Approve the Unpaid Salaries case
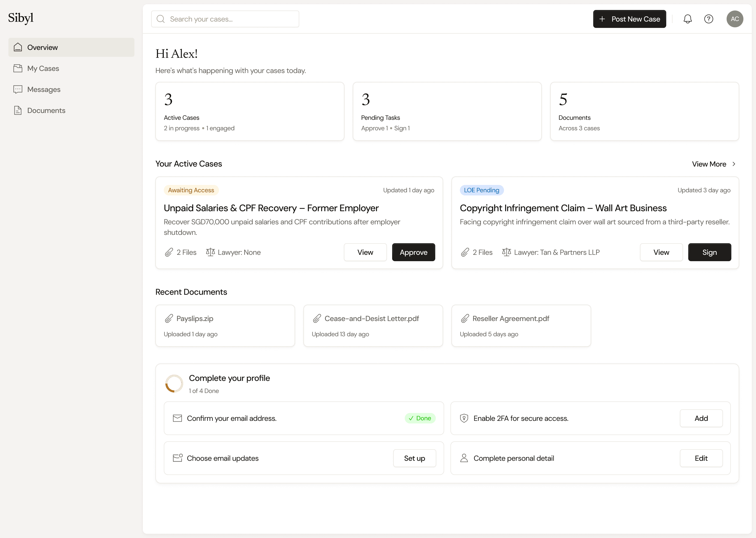Screen dimensions: 756x538 (413, 252)
